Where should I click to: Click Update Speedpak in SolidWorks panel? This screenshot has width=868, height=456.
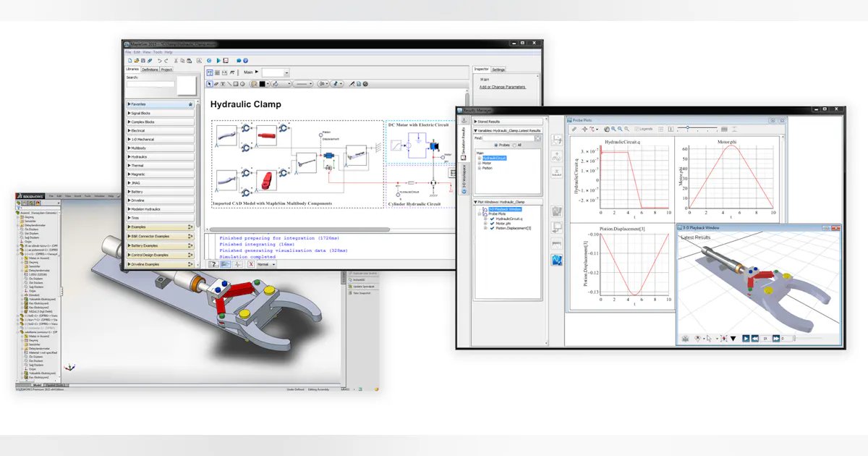pos(363,287)
